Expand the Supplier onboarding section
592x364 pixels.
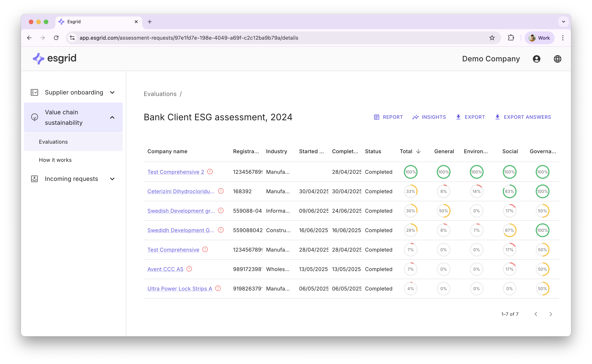(x=112, y=92)
